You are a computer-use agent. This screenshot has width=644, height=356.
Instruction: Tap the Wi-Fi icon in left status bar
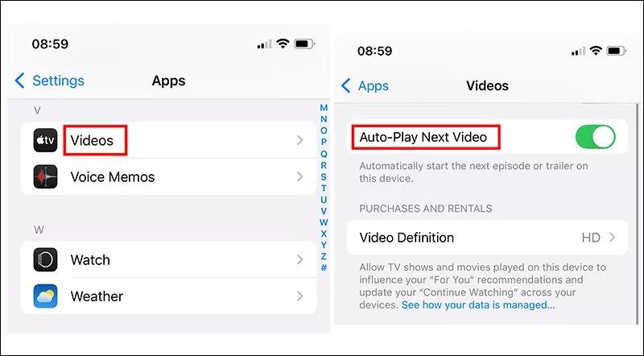pyautogui.click(x=283, y=44)
